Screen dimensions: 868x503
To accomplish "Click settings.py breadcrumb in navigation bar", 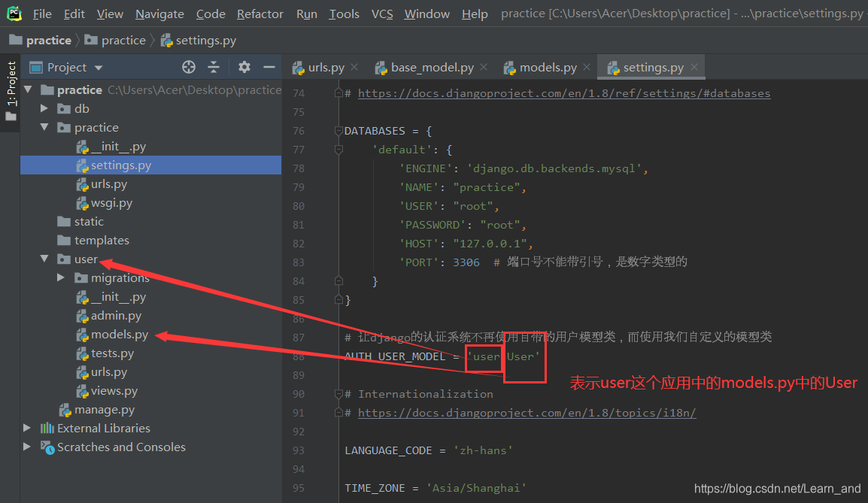I will click(199, 41).
